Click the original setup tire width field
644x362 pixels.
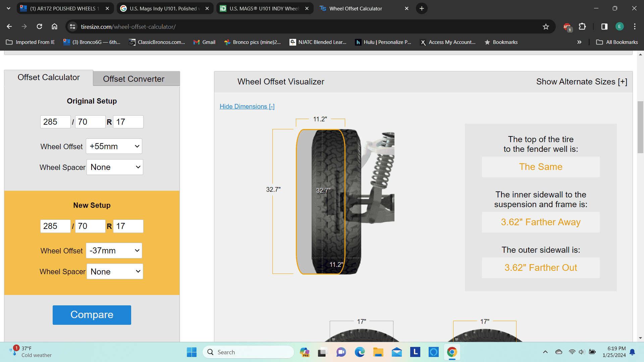click(55, 122)
